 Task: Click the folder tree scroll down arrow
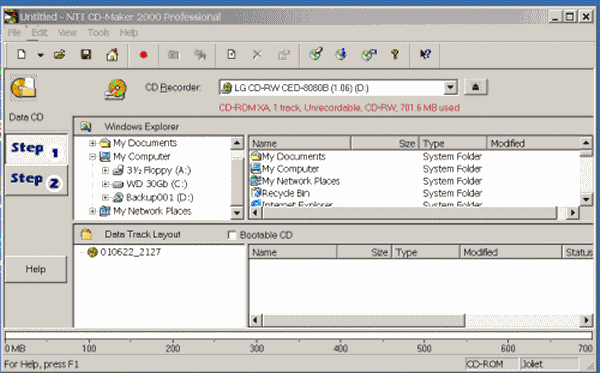point(237,213)
